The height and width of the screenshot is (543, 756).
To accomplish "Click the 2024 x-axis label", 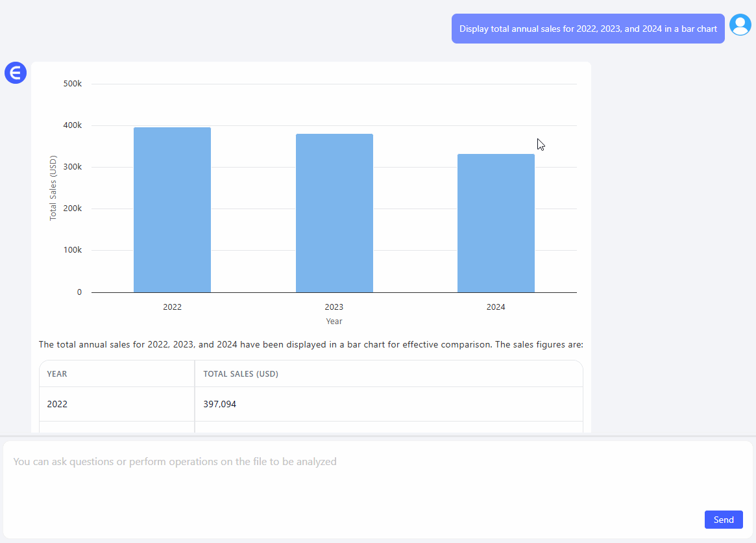I will [496, 307].
